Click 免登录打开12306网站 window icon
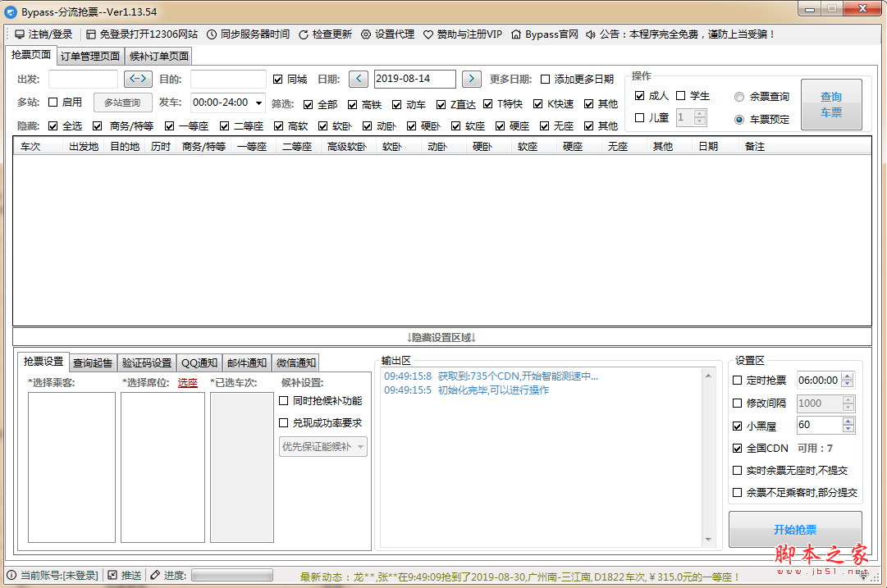The height and width of the screenshot is (588, 887). coord(91,34)
